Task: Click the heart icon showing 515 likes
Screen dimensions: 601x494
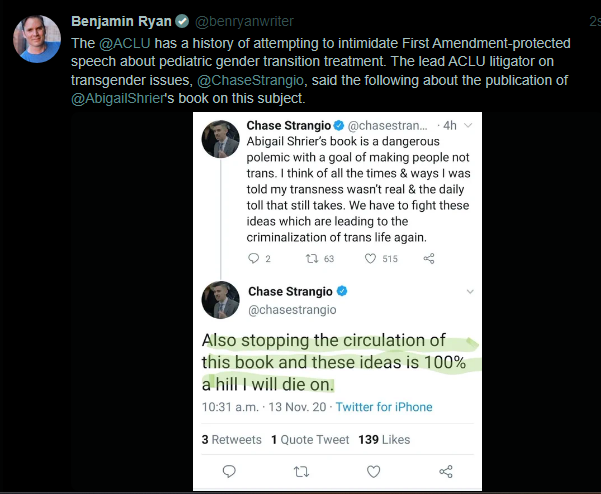Action: click(x=369, y=259)
